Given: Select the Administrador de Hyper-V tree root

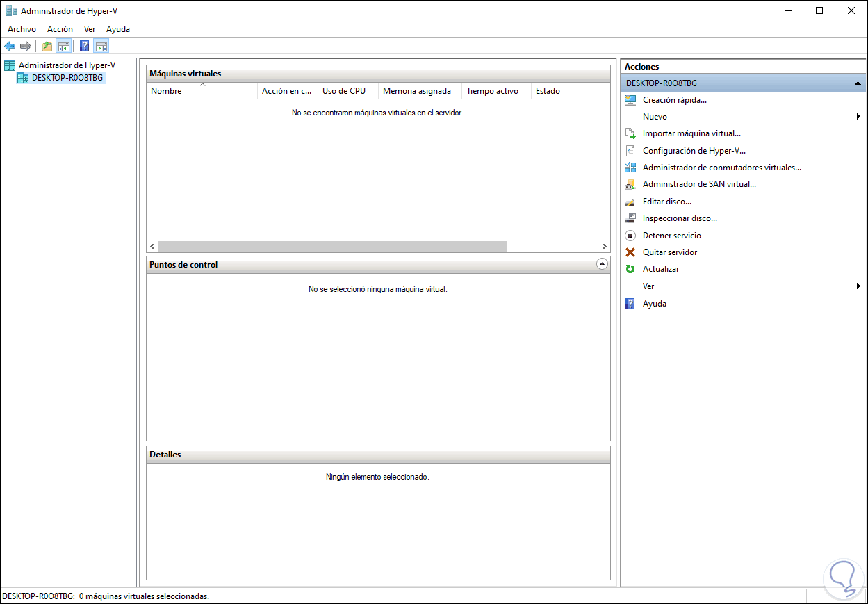Looking at the screenshot, I should point(67,65).
